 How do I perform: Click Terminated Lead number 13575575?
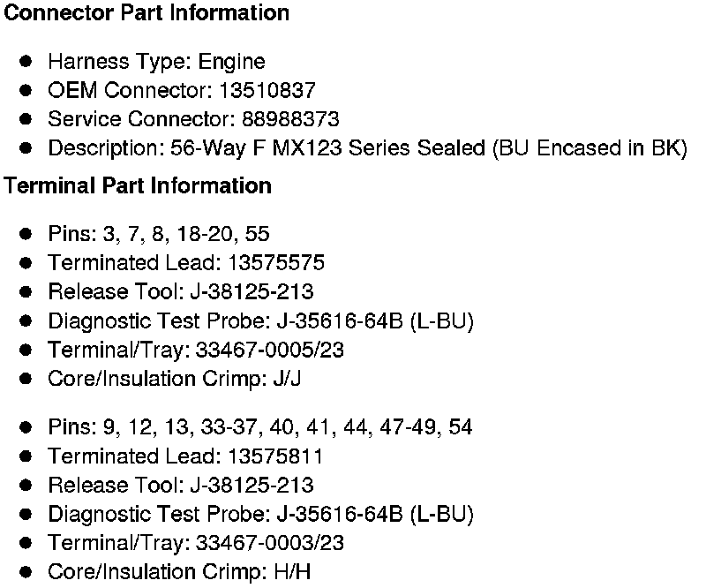(276, 263)
